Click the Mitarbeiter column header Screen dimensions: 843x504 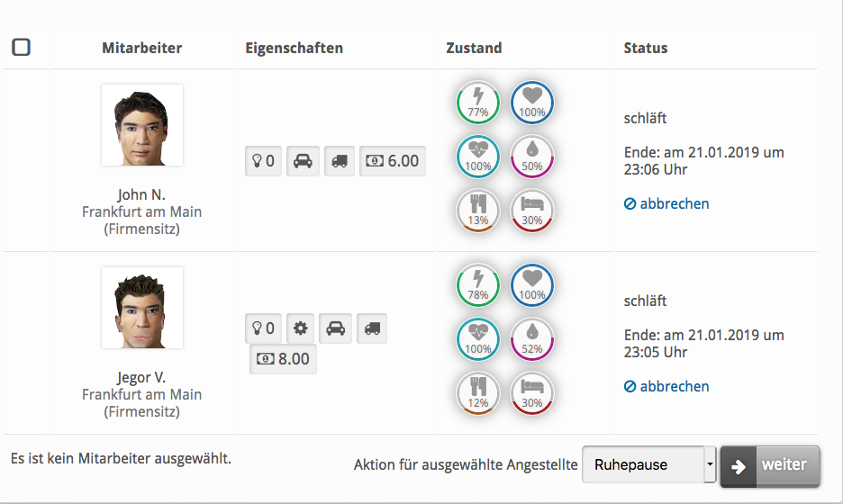click(142, 48)
